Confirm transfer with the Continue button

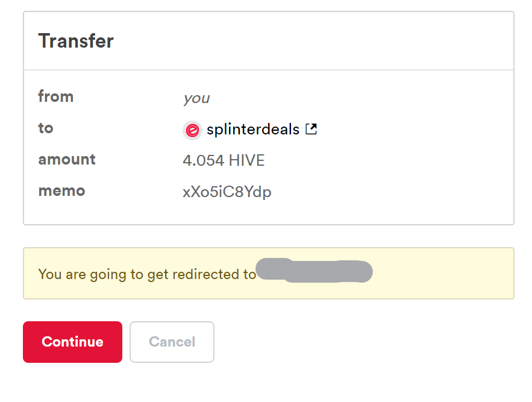pos(73,342)
